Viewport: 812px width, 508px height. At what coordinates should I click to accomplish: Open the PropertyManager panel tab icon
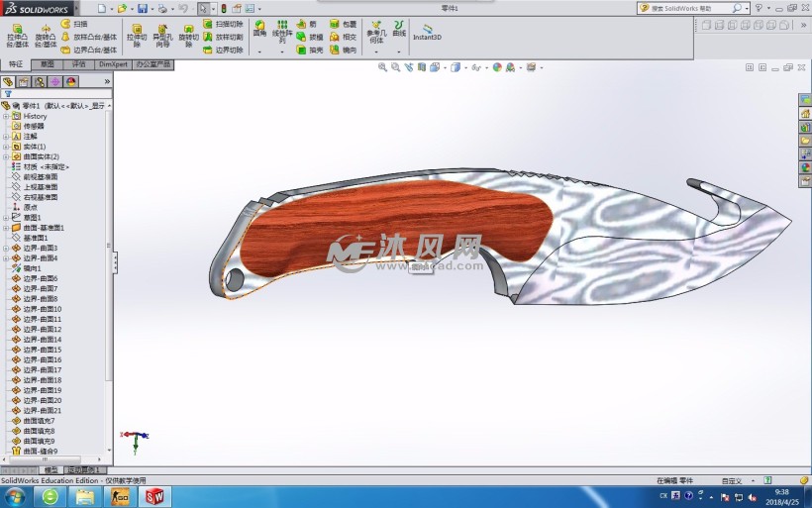(x=24, y=82)
